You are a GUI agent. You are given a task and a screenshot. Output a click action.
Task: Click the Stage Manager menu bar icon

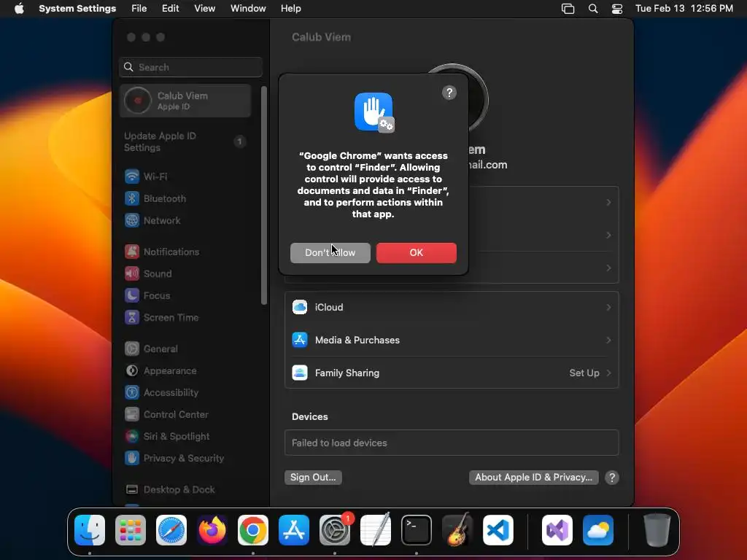[x=568, y=9]
